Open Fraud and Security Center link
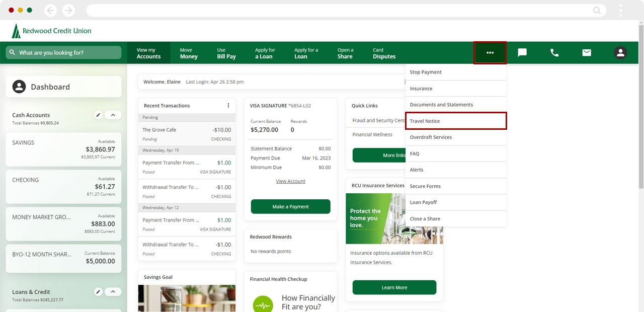The width and height of the screenshot is (644, 312). tap(379, 121)
